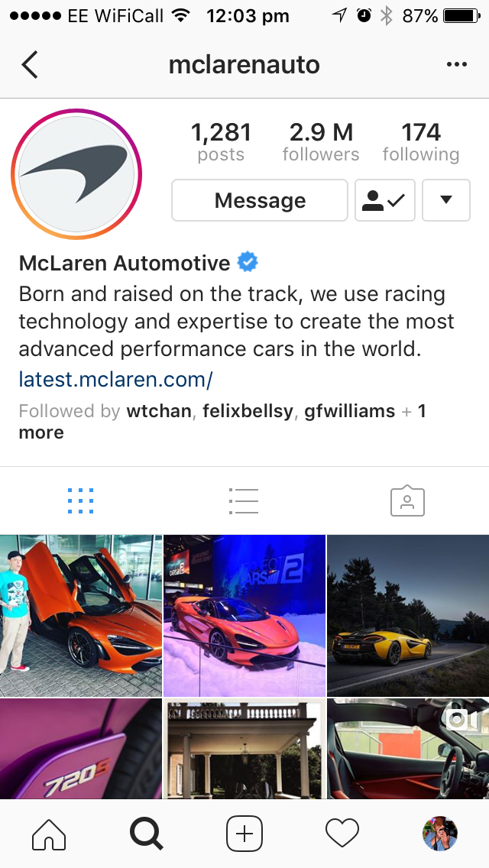Open the Search magnifier tab
The height and width of the screenshot is (868, 489).
(x=146, y=833)
